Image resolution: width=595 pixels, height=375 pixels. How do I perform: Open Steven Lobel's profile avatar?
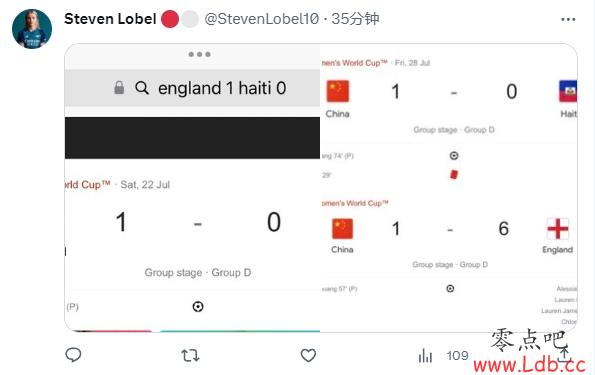point(32,29)
